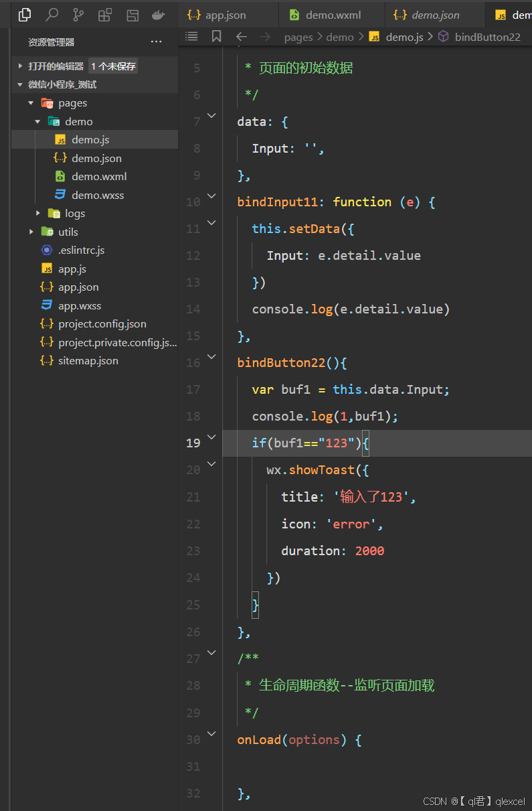
Task: Fold the showToast call at line 20
Action: 211,463
